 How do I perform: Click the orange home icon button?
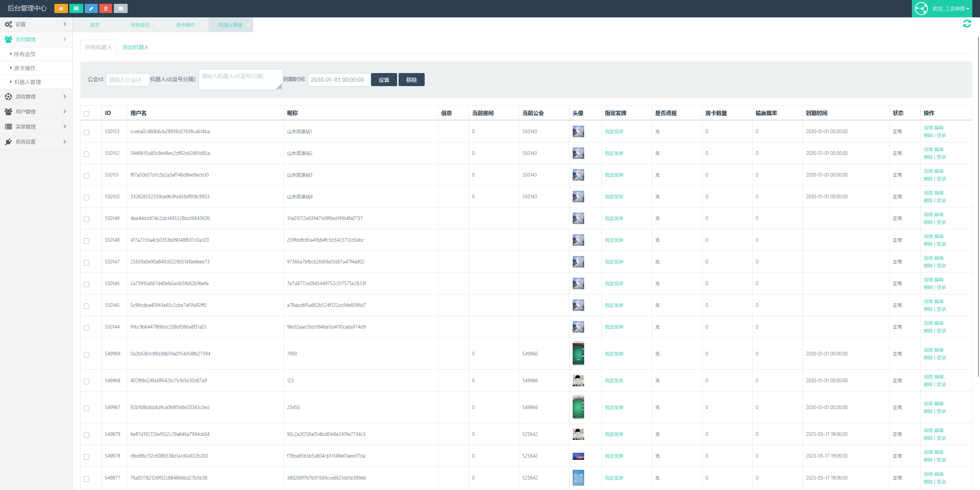pyautogui.click(x=61, y=8)
